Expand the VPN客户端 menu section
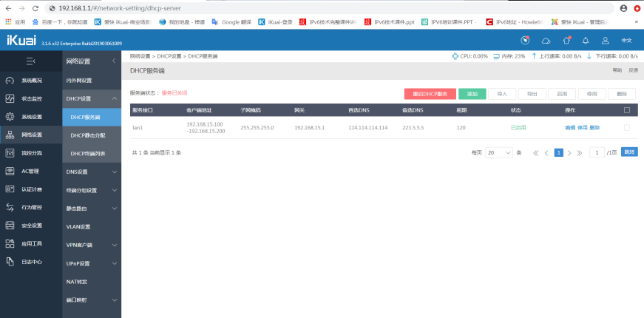This screenshot has height=318, width=644. (x=115, y=245)
